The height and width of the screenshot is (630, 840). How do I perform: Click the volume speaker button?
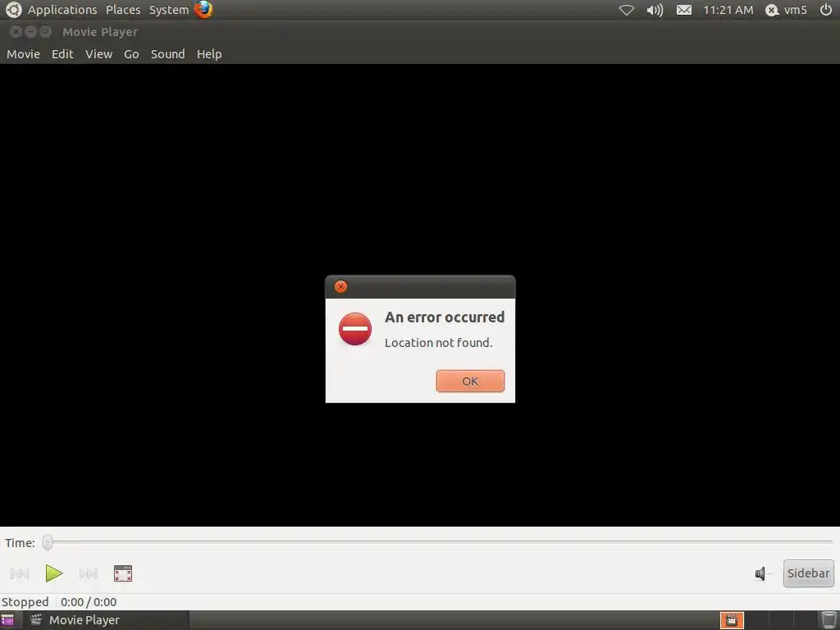pos(762,573)
